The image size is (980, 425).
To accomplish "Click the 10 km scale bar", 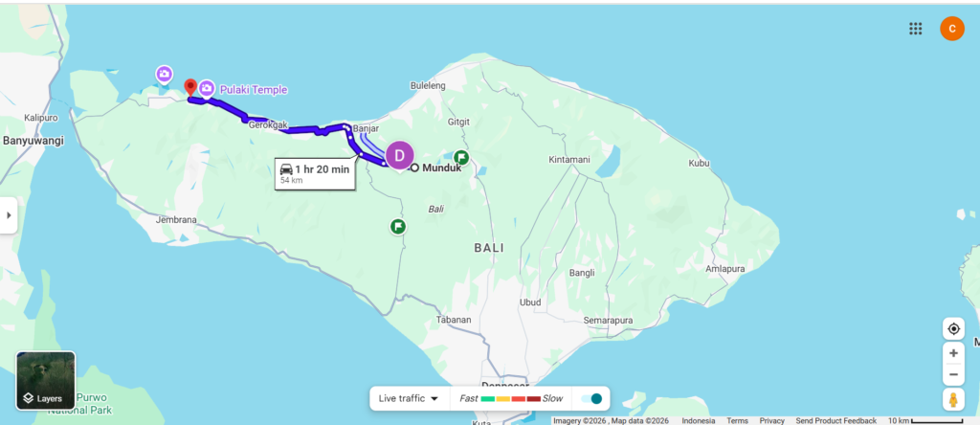I will (925, 420).
